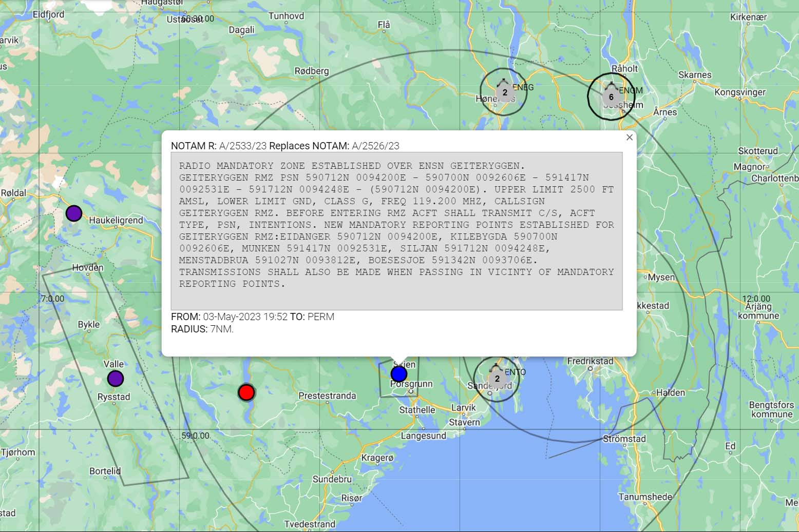Click the red NOTAM marker west of Prestestranda
The width and height of the screenshot is (799, 532).
246,392
